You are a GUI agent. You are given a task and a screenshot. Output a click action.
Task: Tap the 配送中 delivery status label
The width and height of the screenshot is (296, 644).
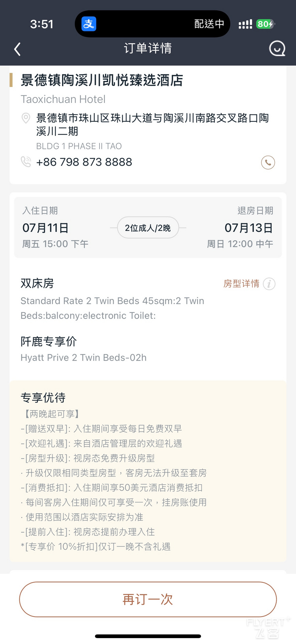[209, 24]
